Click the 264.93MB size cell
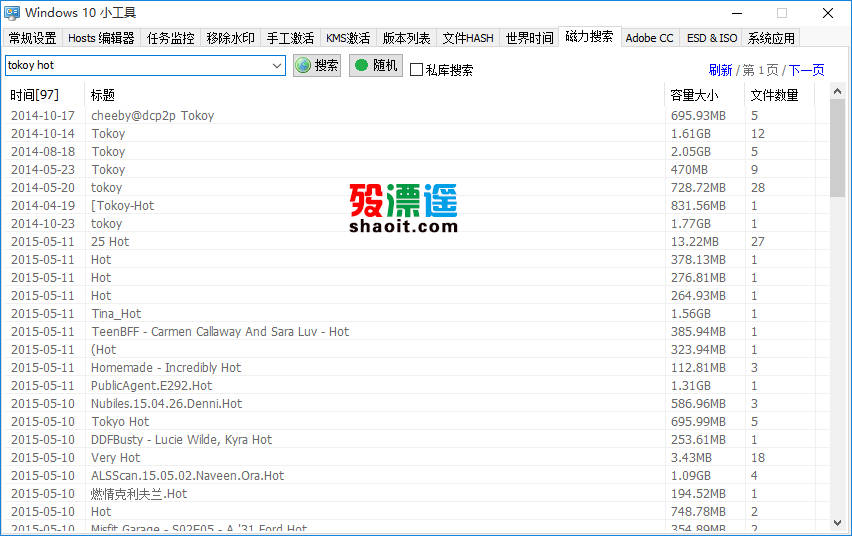This screenshot has width=852, height=536. (x=698, y=295)
